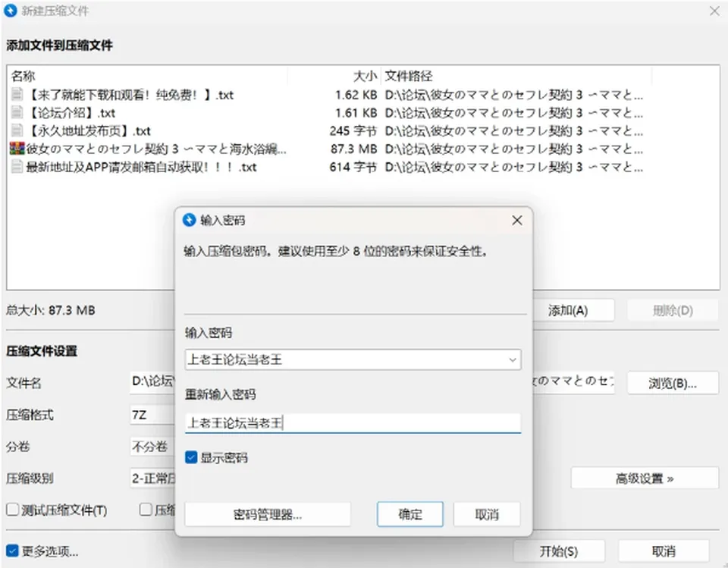Viewport: 728px width, 568px height.
Task: Select the 614 字节 size cell
Action: tap(353, 167)
